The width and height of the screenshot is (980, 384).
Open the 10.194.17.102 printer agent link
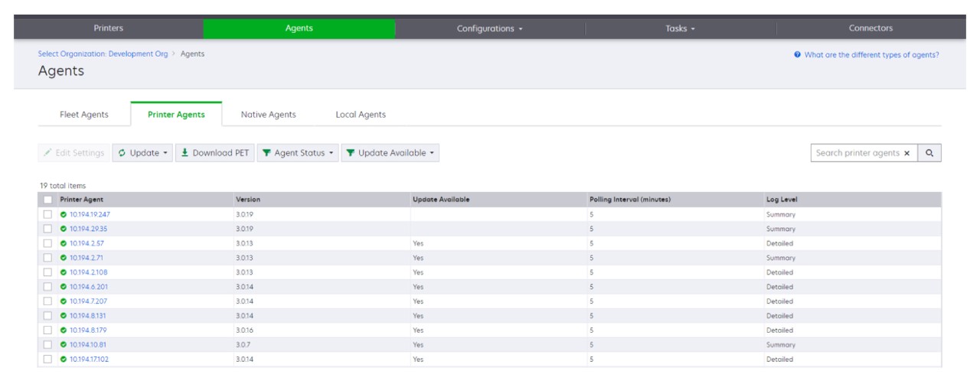89,360
